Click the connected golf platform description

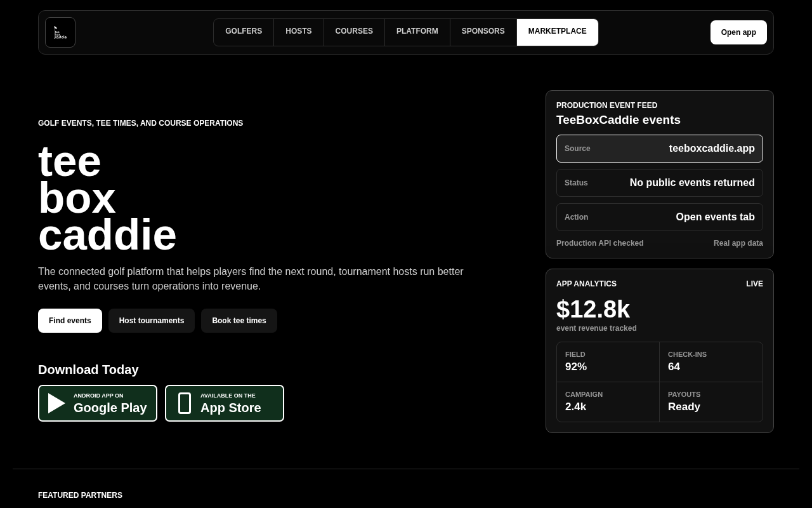251,279
